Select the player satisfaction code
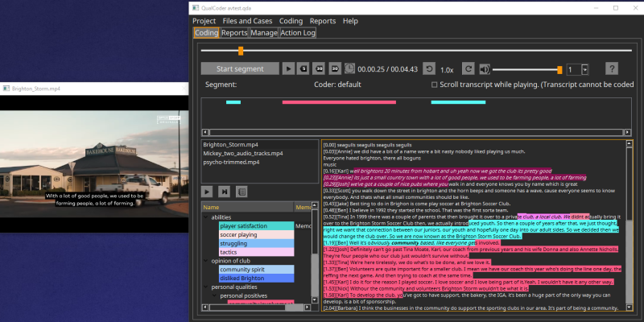The height and width of the screenshot is (322, 644). (256, 226)
